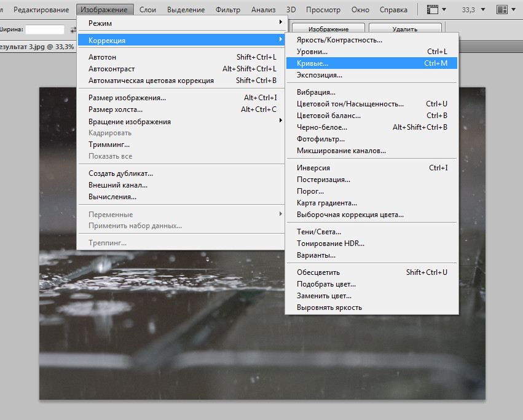Select Обесцветить from the submenu
This screenshot has width=523, height=420.
(372, 272)
